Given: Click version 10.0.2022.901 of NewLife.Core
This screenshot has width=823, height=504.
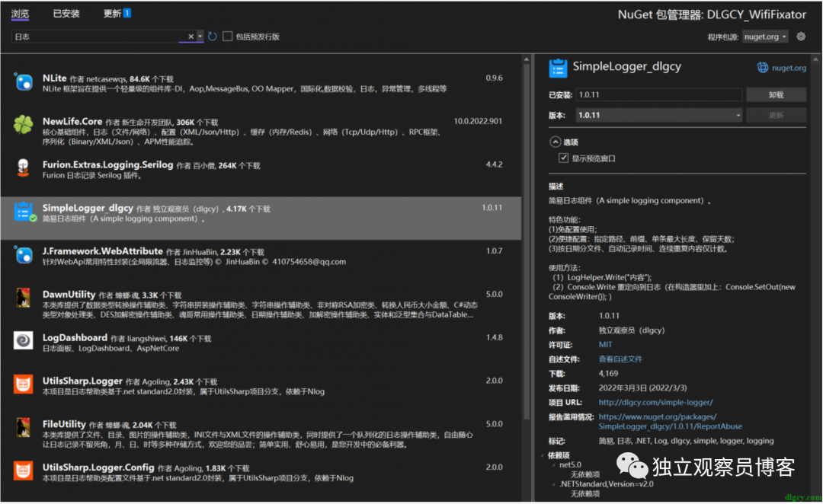Looking at the screenshot, I should [478, 121].
